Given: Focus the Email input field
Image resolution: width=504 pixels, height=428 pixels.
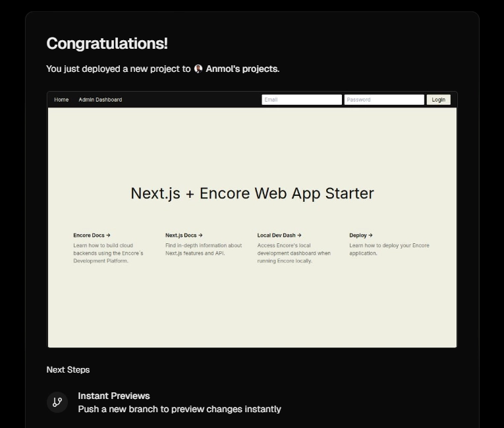Looking at the screenshot, I should 302,100.
